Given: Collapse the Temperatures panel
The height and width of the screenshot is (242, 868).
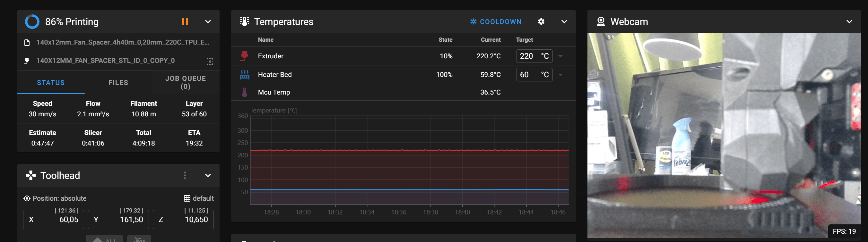Looking at the screenshot, I should 564,21.
